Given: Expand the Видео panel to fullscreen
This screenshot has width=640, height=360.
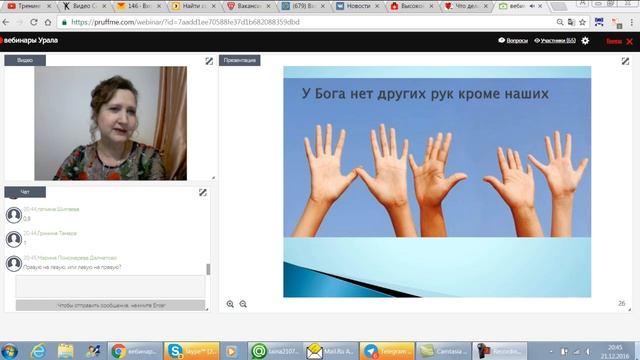Looking at the screenshot, I should [x=209, y=61].
